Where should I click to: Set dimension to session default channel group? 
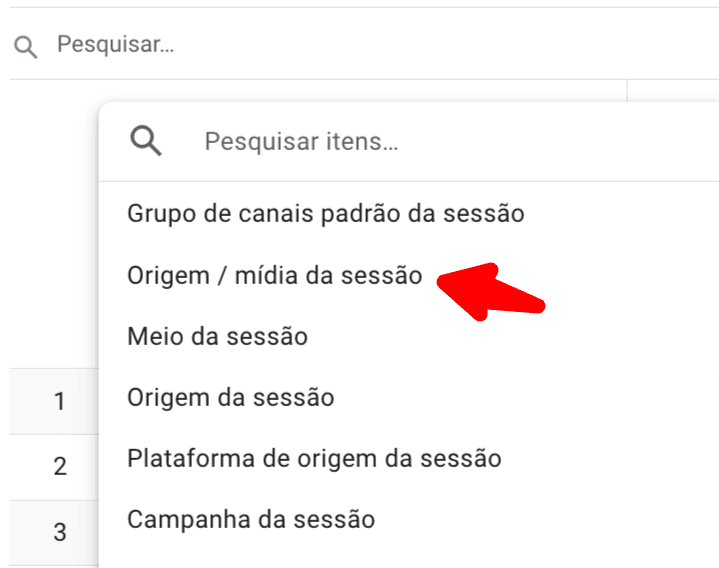pos(325,213)
